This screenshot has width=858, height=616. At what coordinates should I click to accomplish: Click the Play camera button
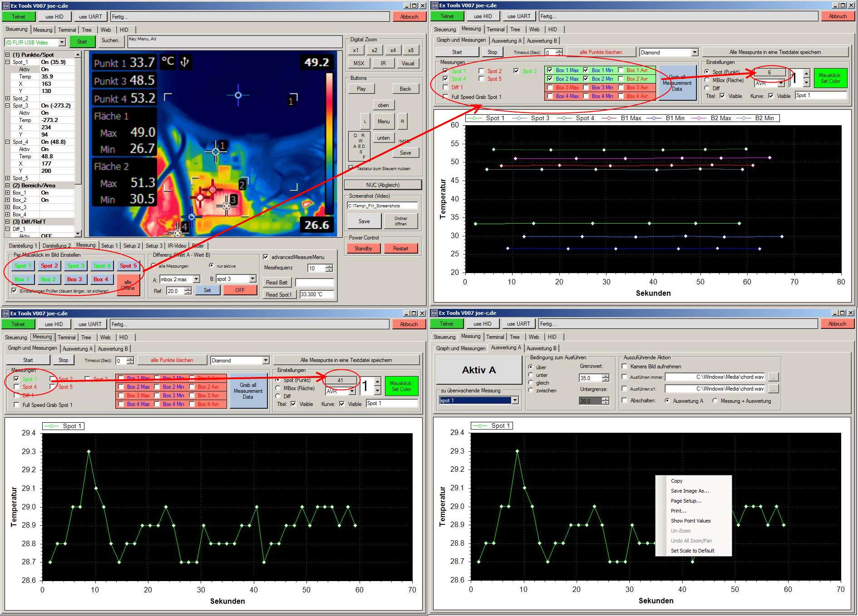click(361, 89)
